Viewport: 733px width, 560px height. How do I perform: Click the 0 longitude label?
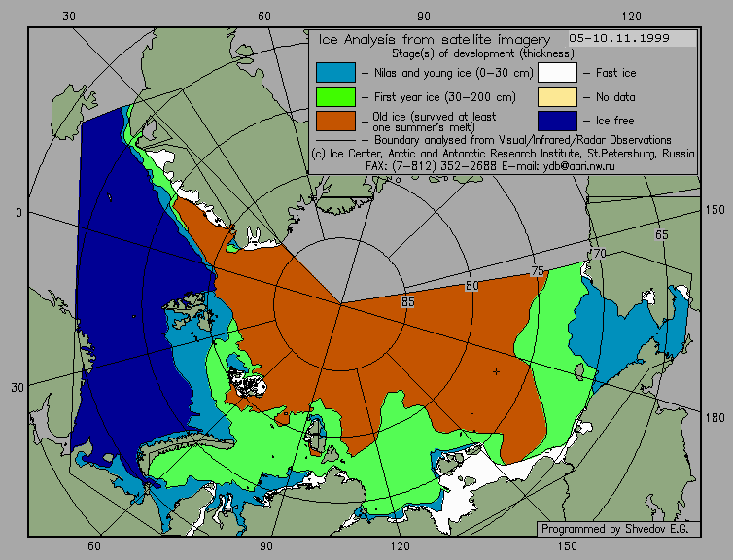pyautogui.click(x=18, y=213)
